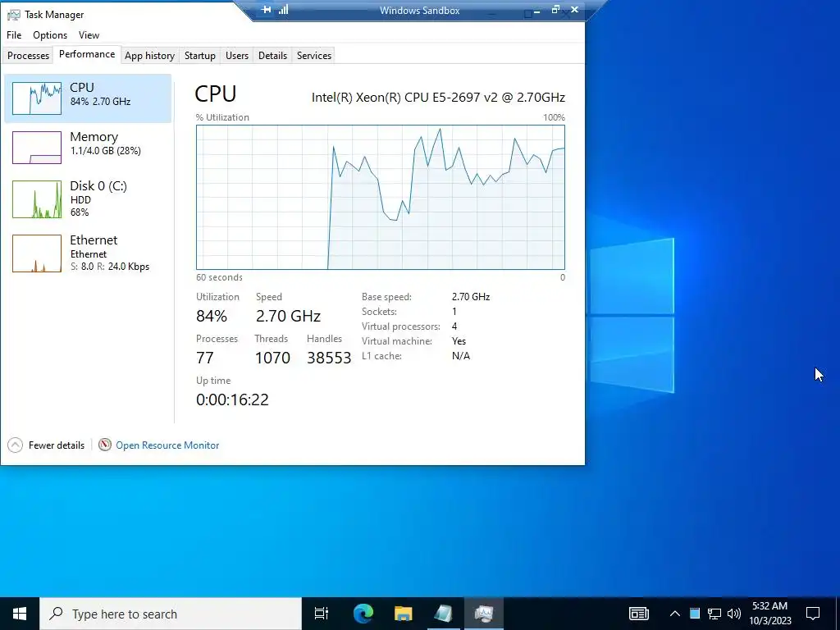Click the Task Manager taskbar icon
Image resolution: width=840 pixels, height=630 pixels.
point(483,614)
